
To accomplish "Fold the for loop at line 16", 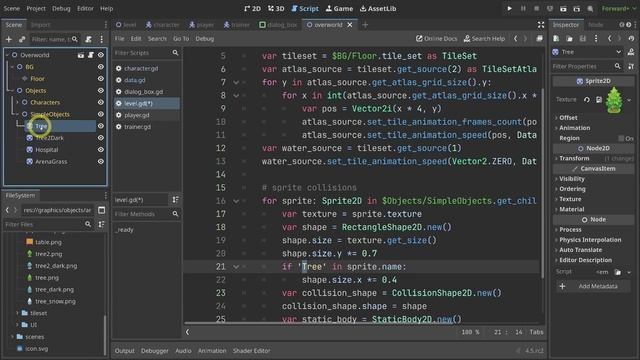I will point(236,201).
